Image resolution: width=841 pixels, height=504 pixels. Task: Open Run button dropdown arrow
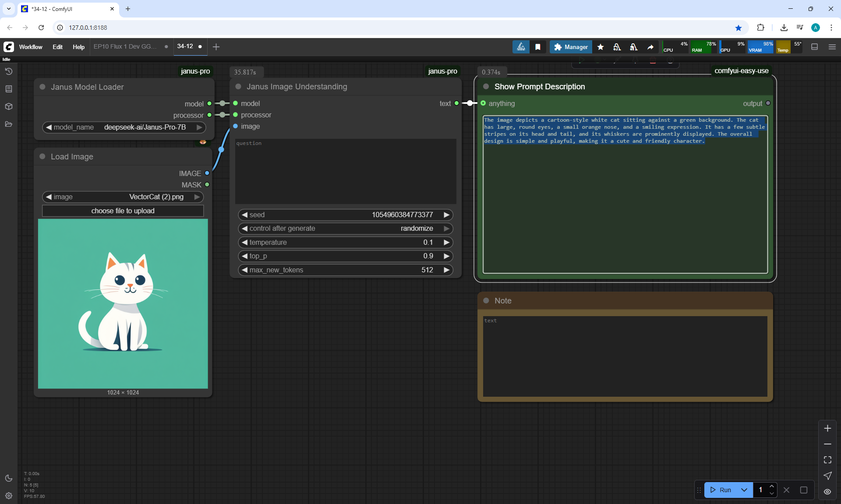point(744,490)
